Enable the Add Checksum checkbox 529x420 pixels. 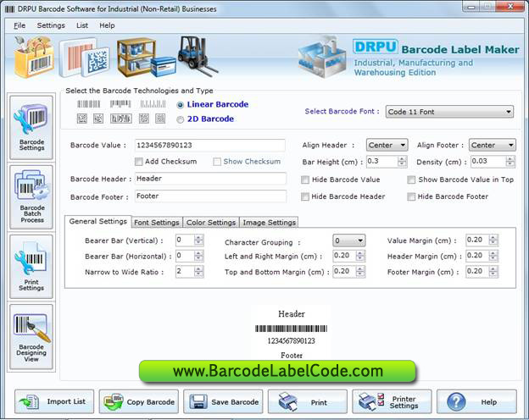tap(138, 162)
